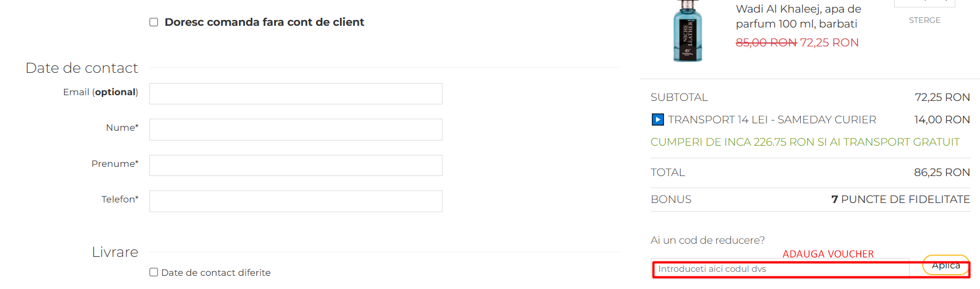Focus the Email (optional) field
The height and width of the screenshot is (289, 980).
pos(295,94)
